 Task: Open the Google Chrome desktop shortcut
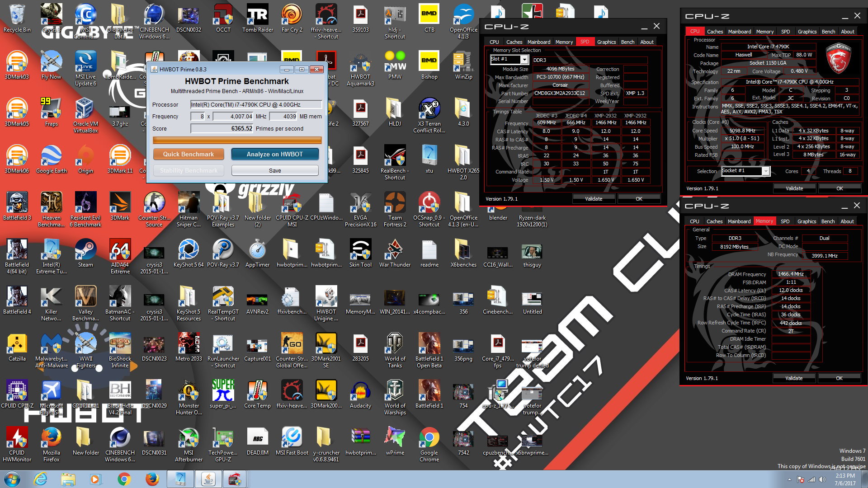(429, 444)
